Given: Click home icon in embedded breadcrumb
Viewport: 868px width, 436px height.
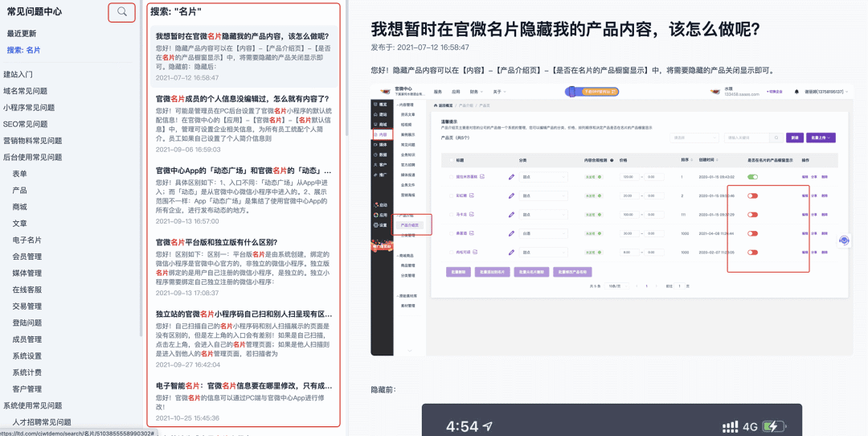Looking at the screenshot, I should pos(436,105).
